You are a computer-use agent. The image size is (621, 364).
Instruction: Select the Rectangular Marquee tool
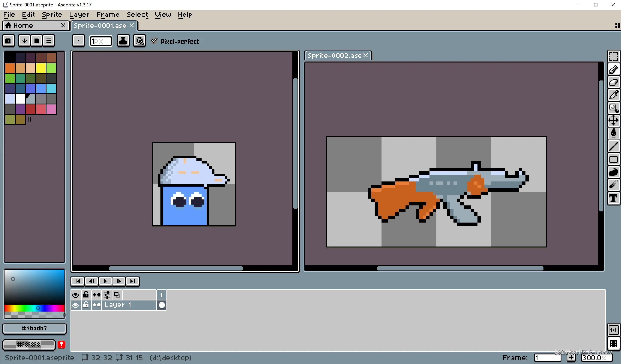[x=613, y=57]
